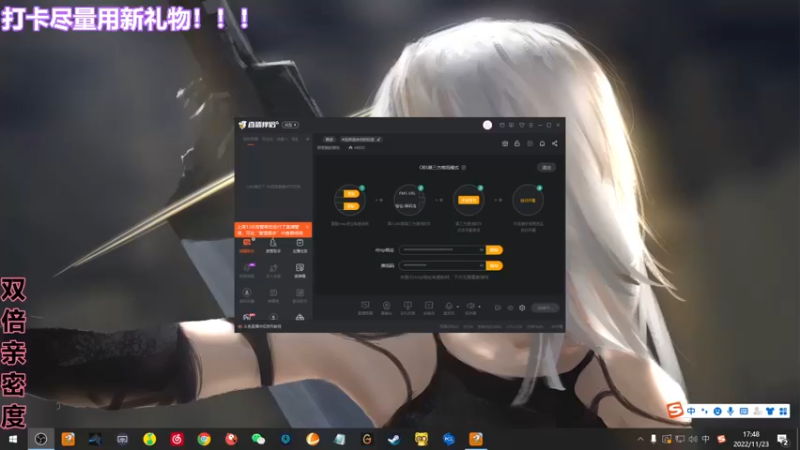Click the speaker icon in the bottom toolbar
The image size is (800, 450).
470,306
